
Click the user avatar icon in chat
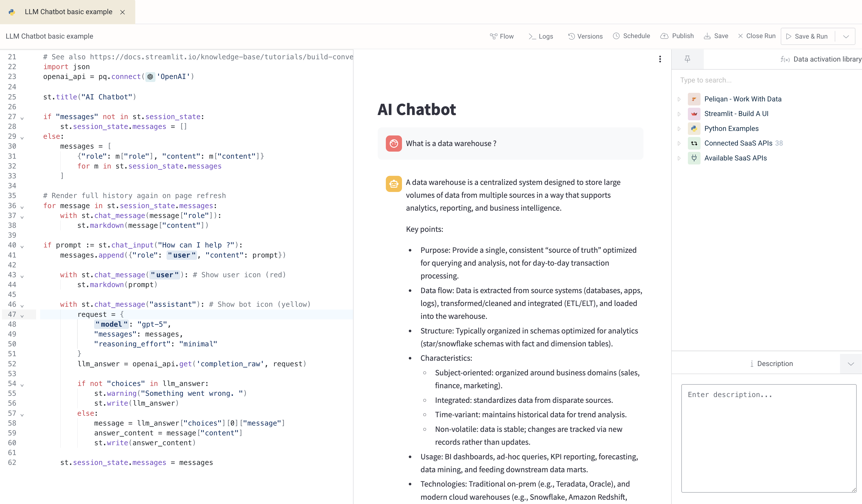point(394,143)
